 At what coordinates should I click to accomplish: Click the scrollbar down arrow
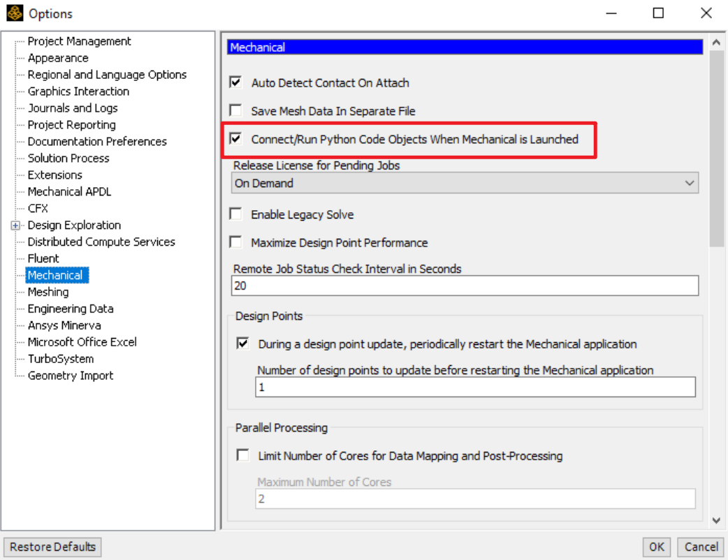click(x=716, y=521)
